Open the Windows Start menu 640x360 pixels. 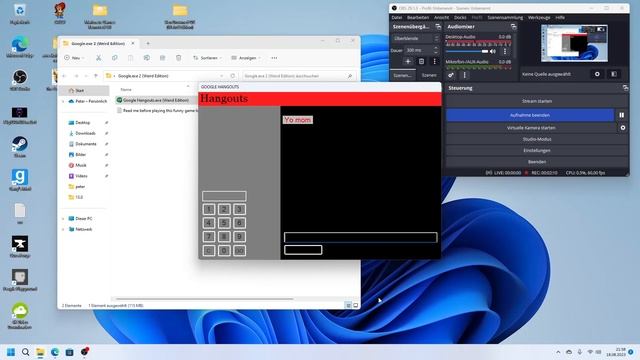(x=11, y=352)
